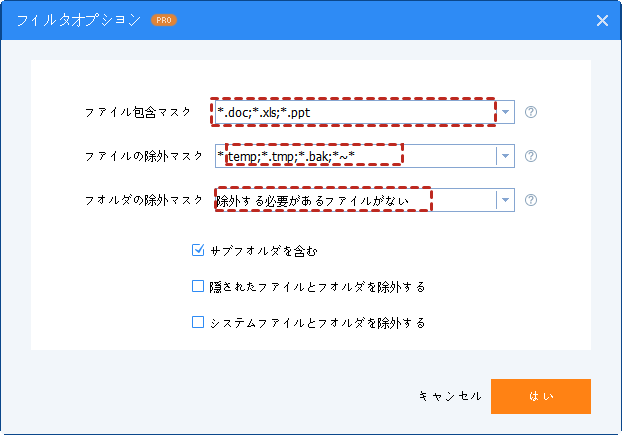Image resolution: width=622 pixels, height=435 pixels.
Task: Enable 隠されたファイルとフォルダを除外する checkbox
Action: click(198, 287)
